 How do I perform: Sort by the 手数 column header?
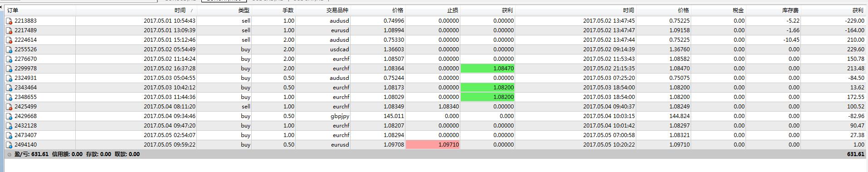point(273,10)
